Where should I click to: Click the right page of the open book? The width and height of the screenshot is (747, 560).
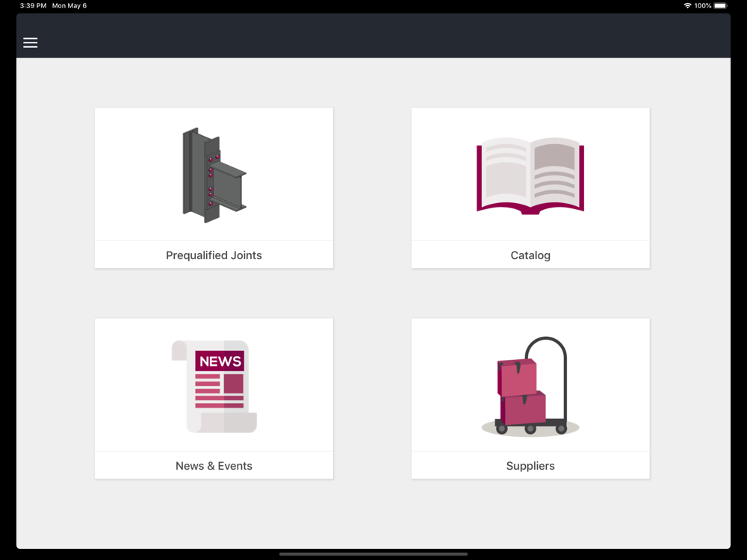[x=557, y=173]
